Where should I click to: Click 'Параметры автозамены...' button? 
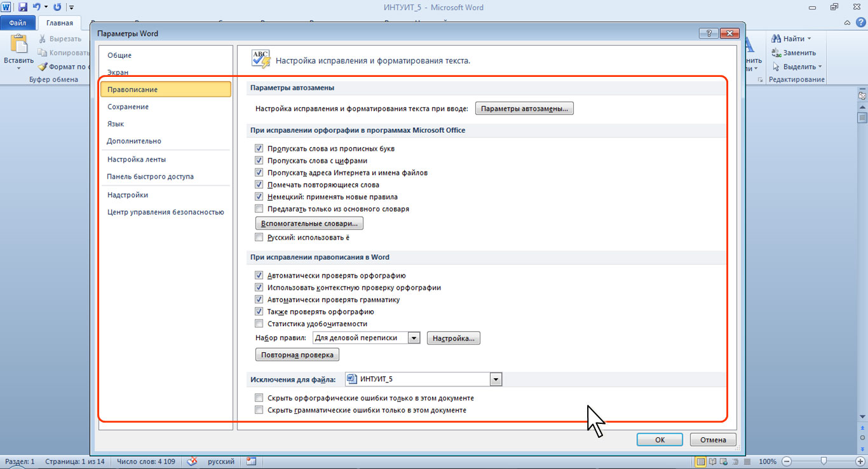[x=524, y=109]
